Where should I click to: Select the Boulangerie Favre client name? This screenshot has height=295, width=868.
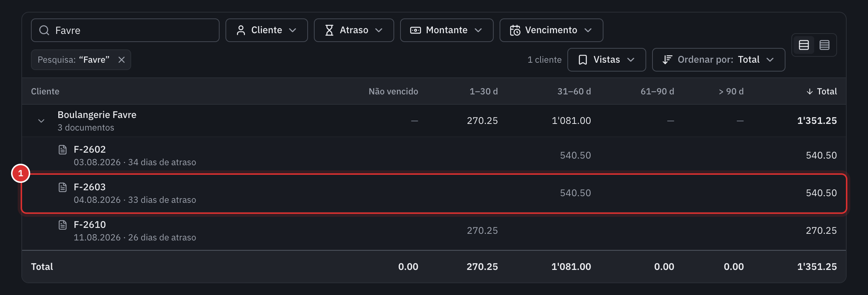point(97,115)
